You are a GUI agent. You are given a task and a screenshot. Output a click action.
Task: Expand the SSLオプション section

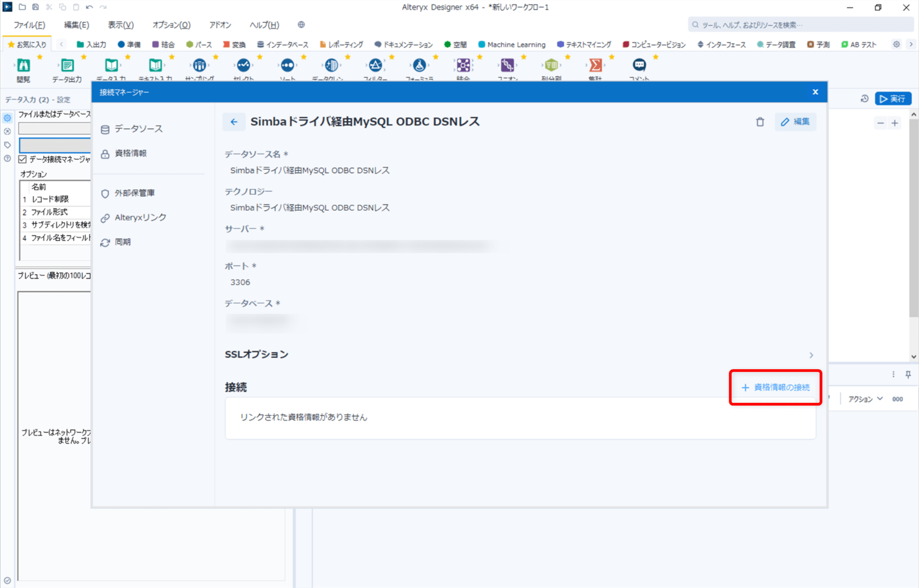pos(520,355)
